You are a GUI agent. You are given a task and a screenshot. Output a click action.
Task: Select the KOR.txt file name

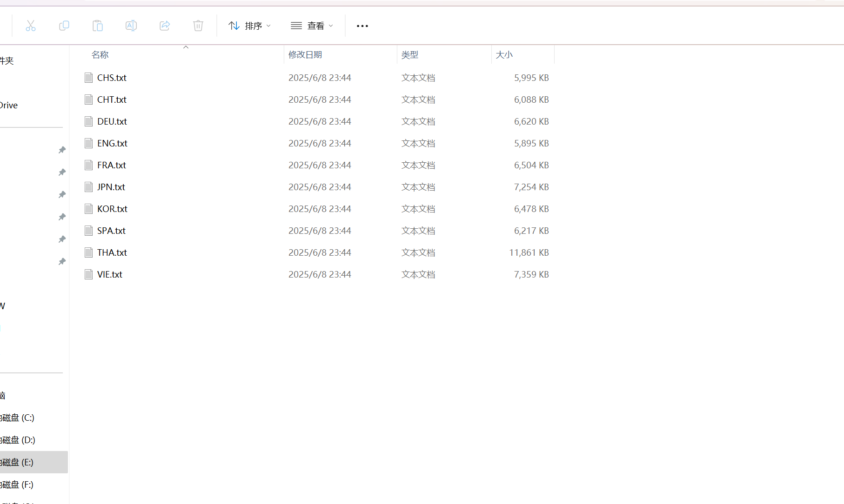tap(112, 209)
